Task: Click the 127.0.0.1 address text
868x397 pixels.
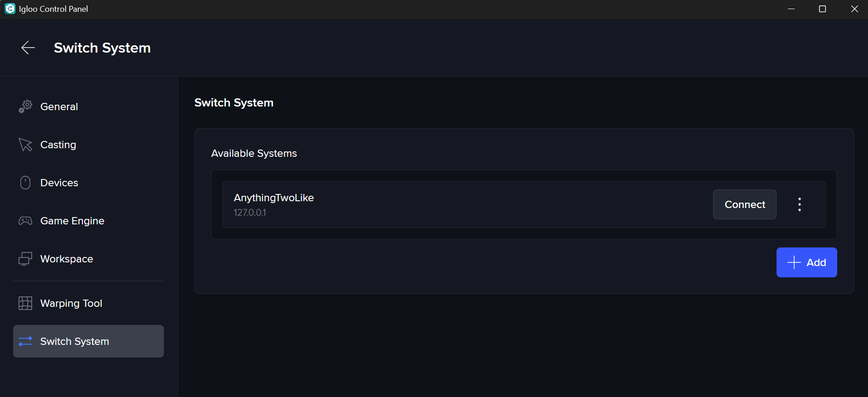Action: point(250,213)
